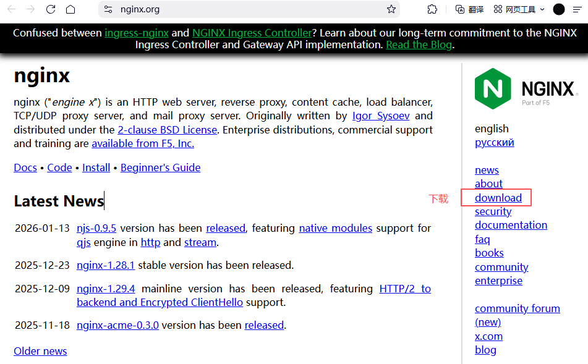
Task: Open the 翻译 translate tool
Action: (469, 9)
